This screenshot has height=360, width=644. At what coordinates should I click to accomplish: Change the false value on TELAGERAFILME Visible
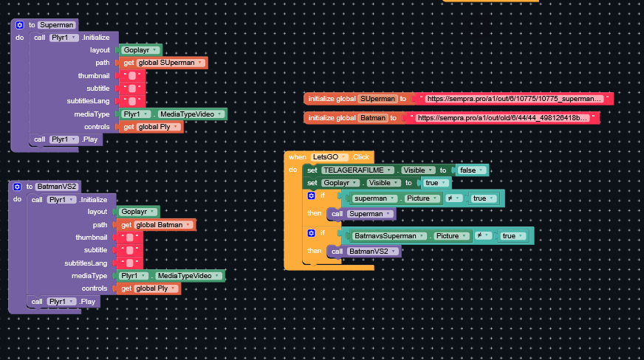(x=482, y=170)
